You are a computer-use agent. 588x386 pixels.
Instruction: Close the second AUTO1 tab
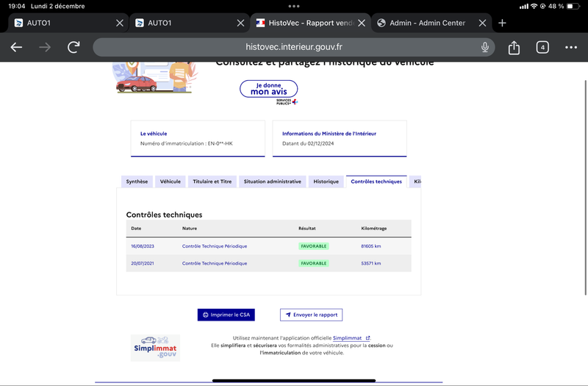point(241,23)
